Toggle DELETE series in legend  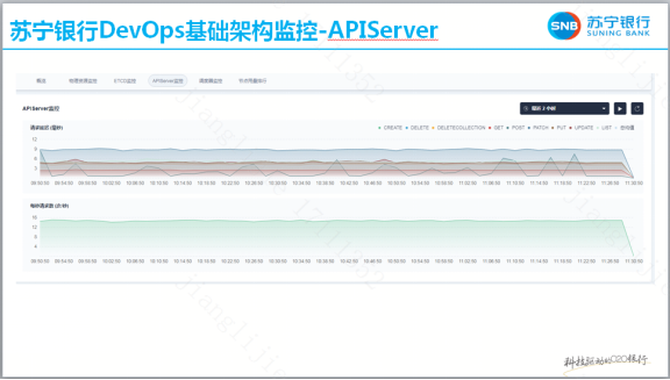(417, 128)
